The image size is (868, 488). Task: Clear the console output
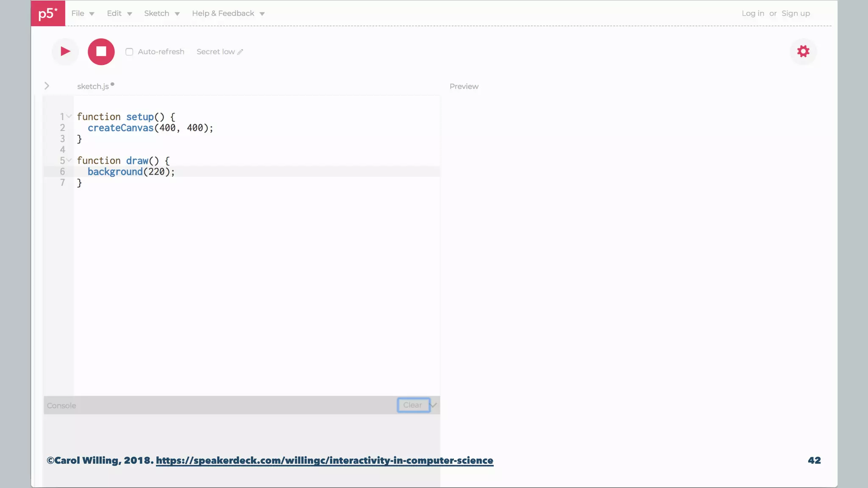(413, 405)
